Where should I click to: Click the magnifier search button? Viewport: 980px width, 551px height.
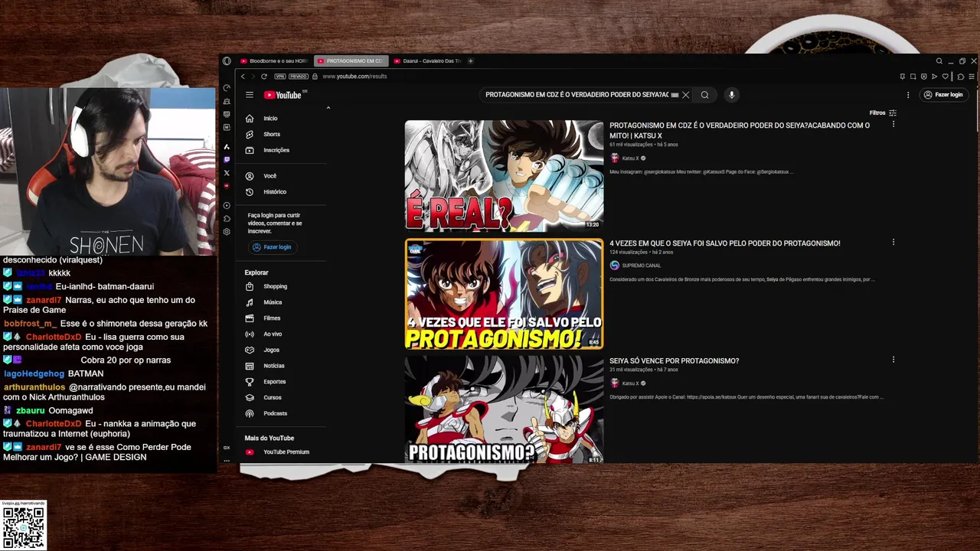pos(705,95)
